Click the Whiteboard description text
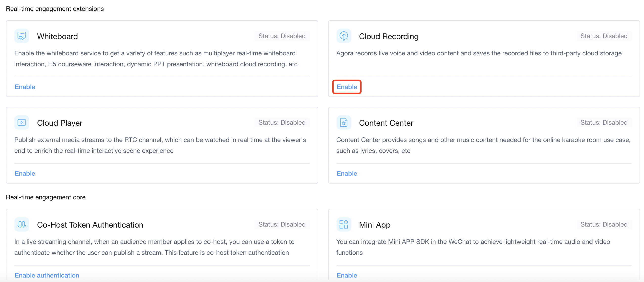644x282 pixels. pyautogui.click(x=156, y=59)
